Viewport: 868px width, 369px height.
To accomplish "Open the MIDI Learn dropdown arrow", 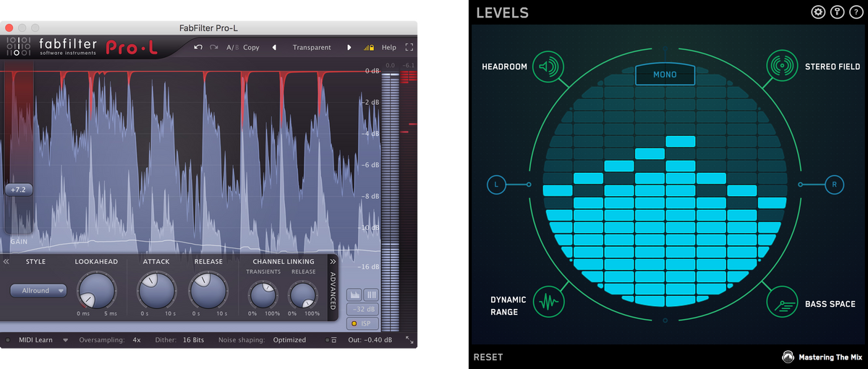I will (66, 340).
